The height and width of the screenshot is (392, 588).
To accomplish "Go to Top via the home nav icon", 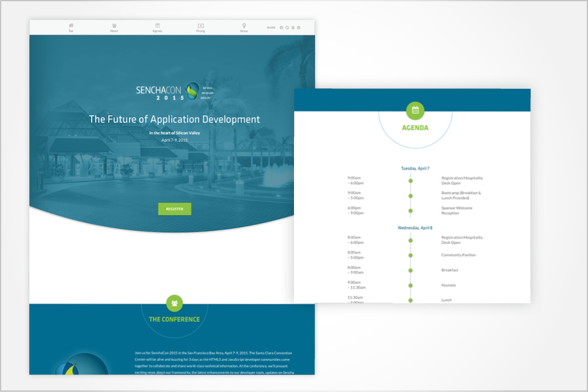I will tap(71, 28).
